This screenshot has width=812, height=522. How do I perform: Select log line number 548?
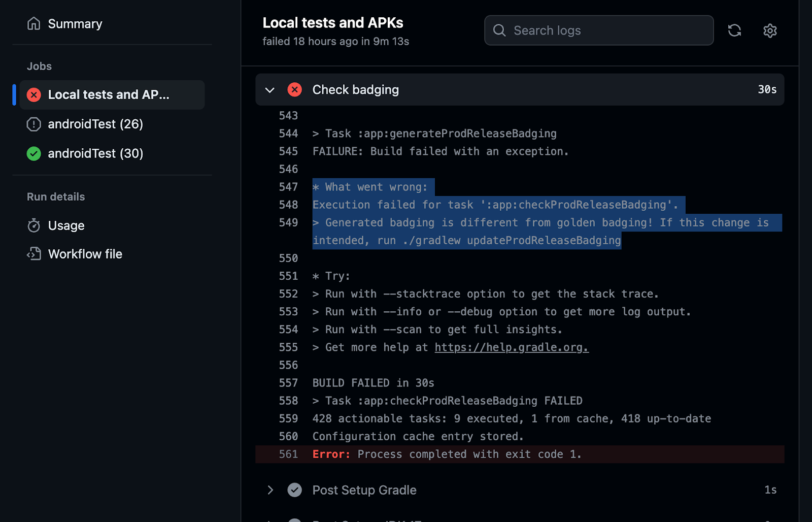click(288, 205)
